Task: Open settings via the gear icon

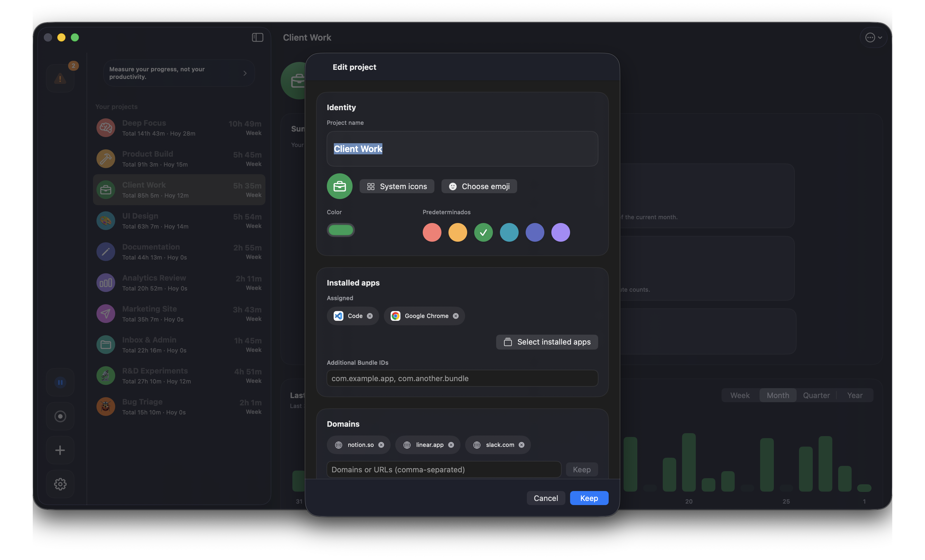Action: pos(60,484)
